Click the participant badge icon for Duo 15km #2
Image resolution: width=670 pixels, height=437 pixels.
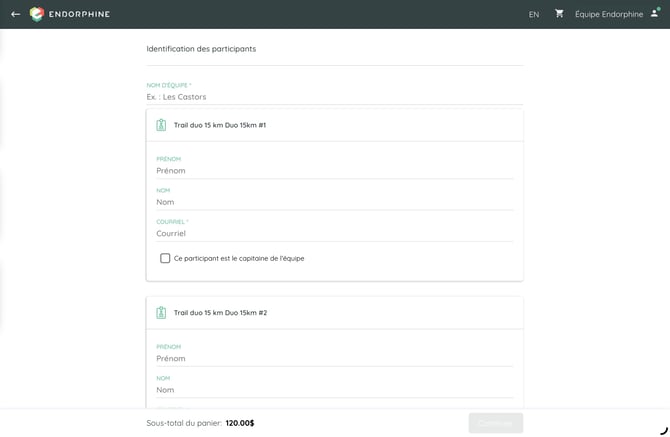(x=161, y=313)
